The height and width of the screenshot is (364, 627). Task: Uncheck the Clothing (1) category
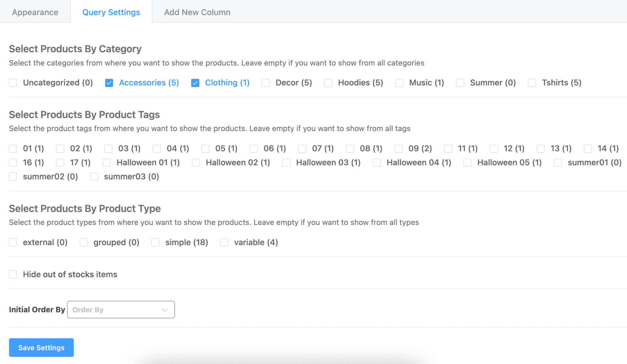tap(195, 83)
